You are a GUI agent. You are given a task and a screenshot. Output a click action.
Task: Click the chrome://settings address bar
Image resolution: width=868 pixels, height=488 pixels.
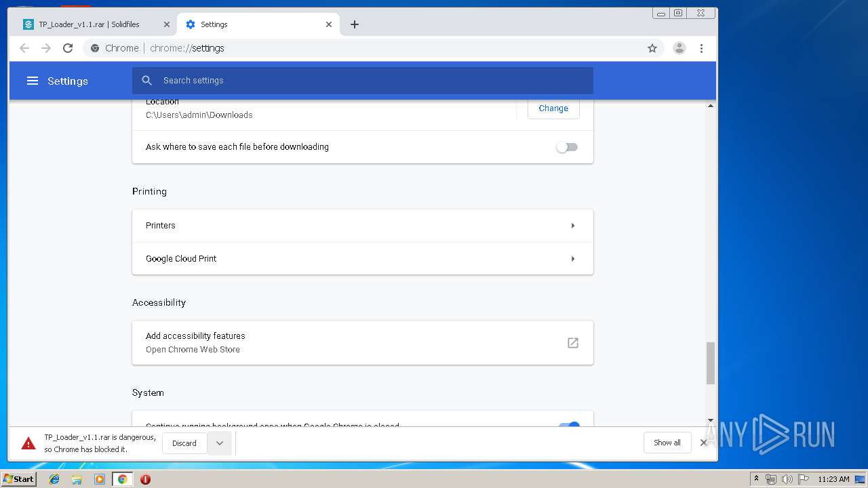point(373,48)
